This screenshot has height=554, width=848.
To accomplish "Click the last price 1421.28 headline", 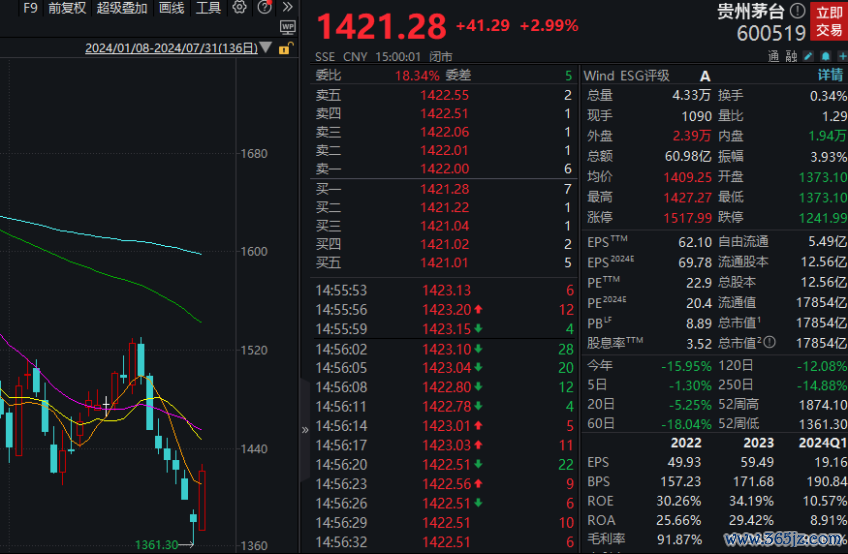I will click(x=381, y=27).
